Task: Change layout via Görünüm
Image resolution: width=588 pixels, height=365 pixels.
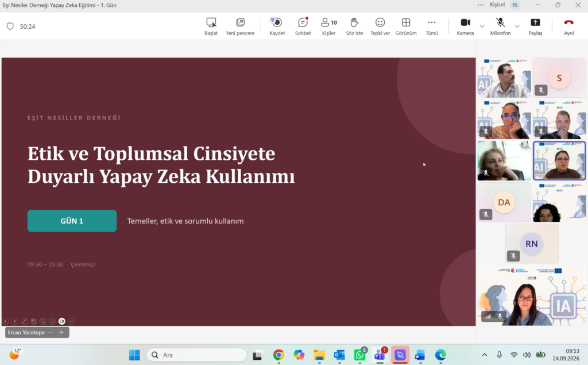Action: tap(406, 26)
